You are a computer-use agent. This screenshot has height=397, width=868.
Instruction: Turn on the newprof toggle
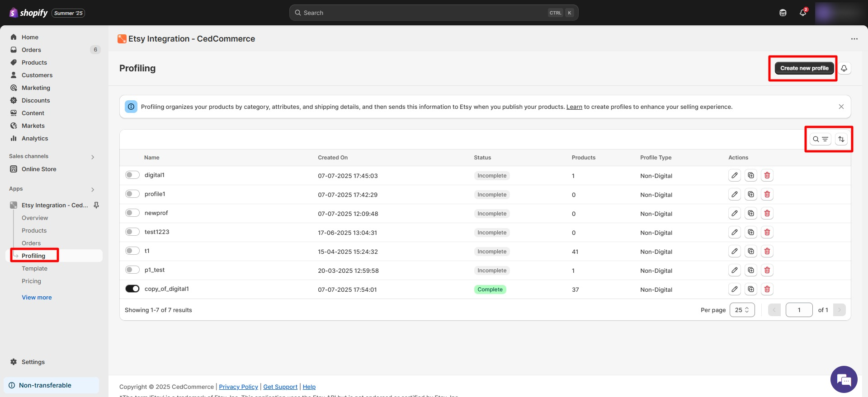(132, 213)
